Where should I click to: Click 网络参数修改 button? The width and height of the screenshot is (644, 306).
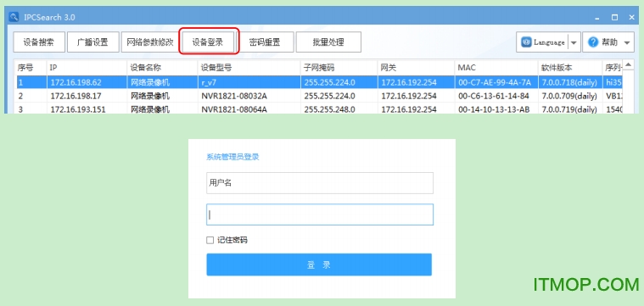point(149,42)
